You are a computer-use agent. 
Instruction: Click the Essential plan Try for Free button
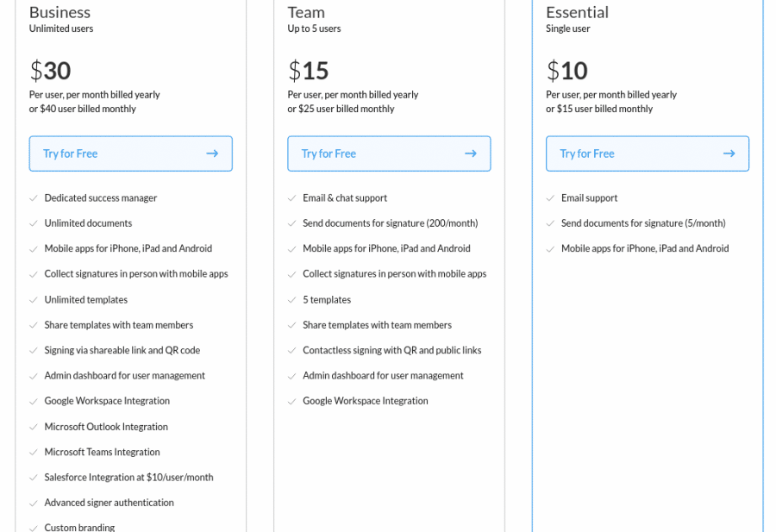click(648, 153)
